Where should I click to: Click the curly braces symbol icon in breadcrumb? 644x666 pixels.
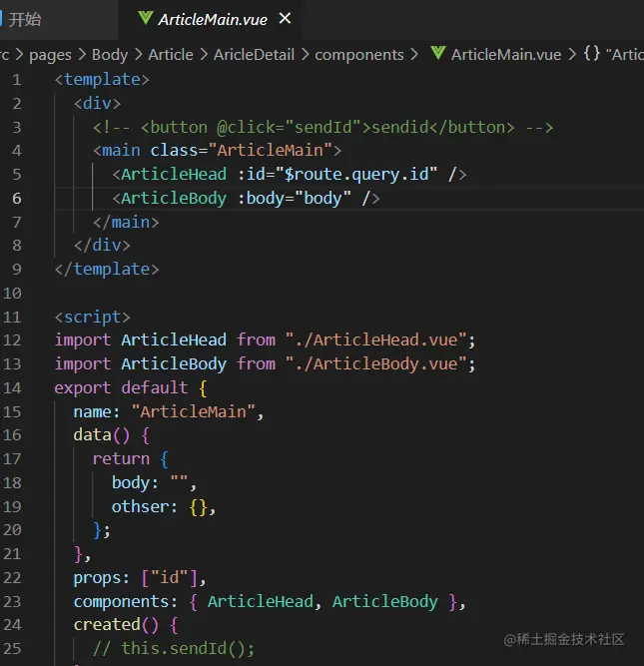tap(592, 54)
